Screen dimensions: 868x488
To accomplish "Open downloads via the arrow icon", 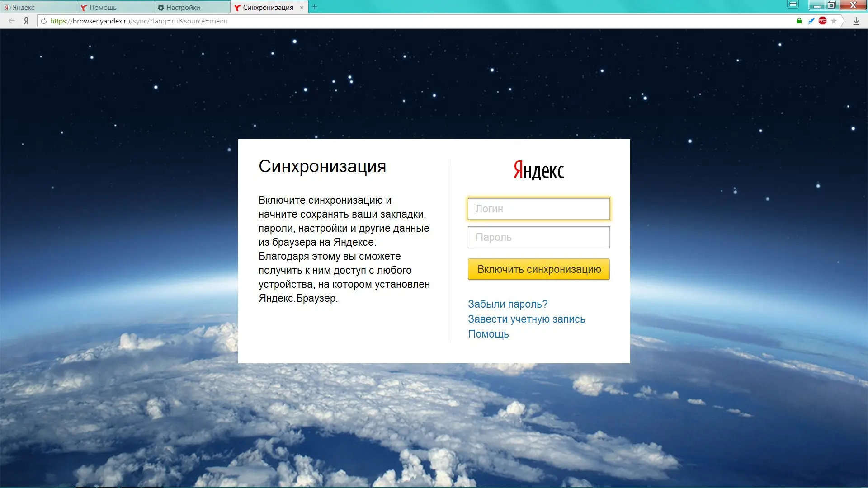I will pyautogui.click(x=856, y=21).
